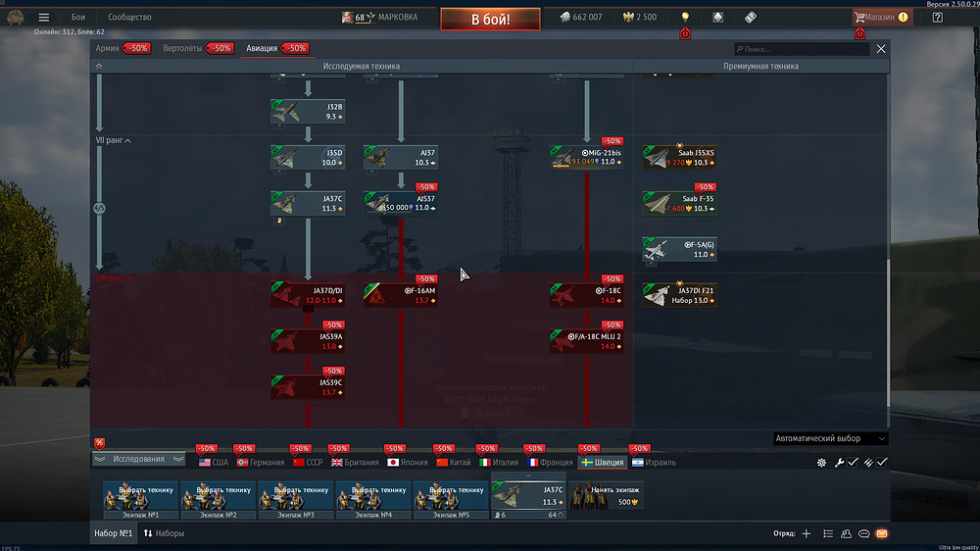980x551 pixels.
Task: Click the Поиск search field
Action: (x=804, y=48)
